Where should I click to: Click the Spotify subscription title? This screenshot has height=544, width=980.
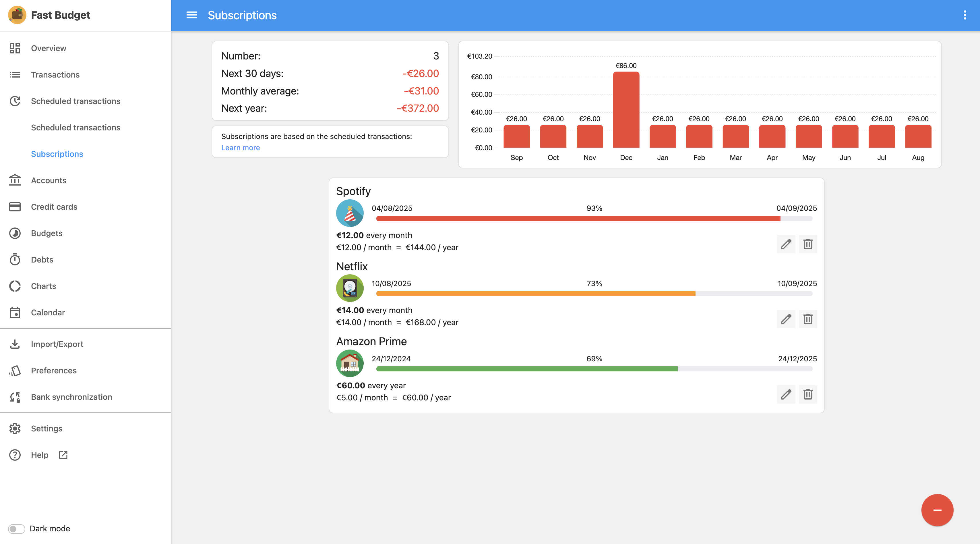coord(353,191)
